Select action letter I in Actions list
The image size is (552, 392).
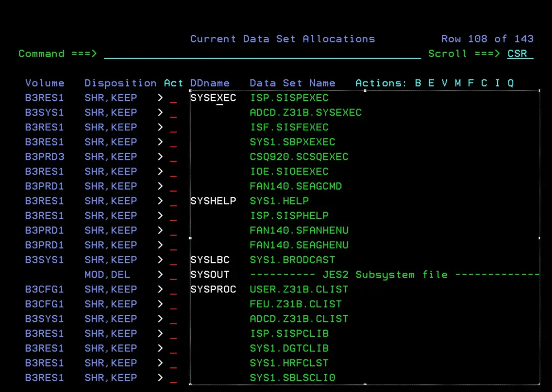pyautogui.click(x=497, y=83)
